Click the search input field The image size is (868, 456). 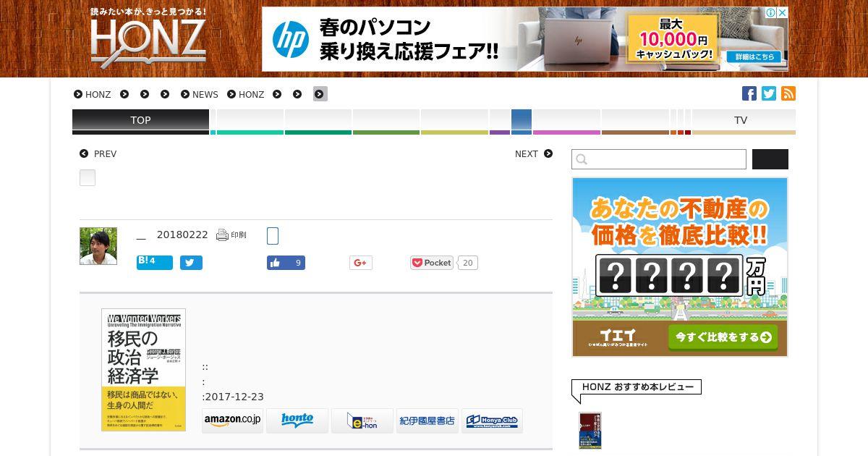(x=659, y=159)
